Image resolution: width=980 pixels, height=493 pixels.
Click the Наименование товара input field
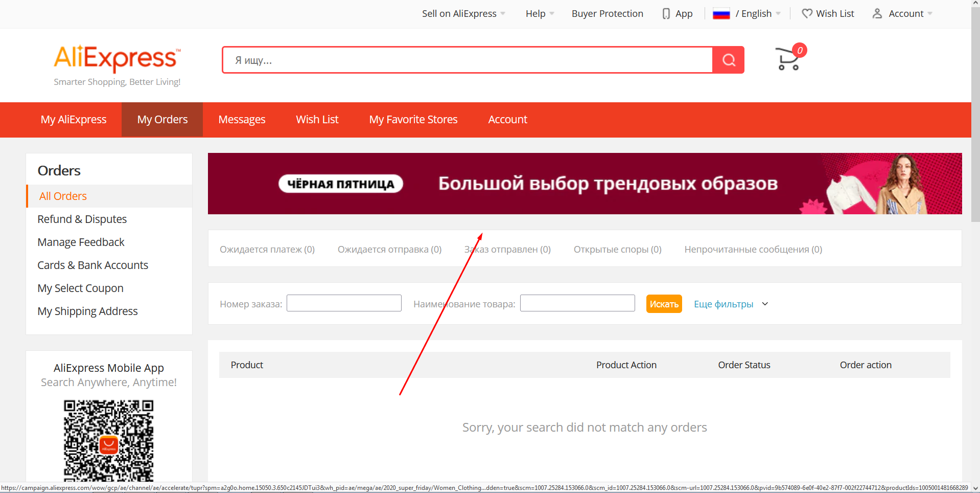click(x=577, y=303)
